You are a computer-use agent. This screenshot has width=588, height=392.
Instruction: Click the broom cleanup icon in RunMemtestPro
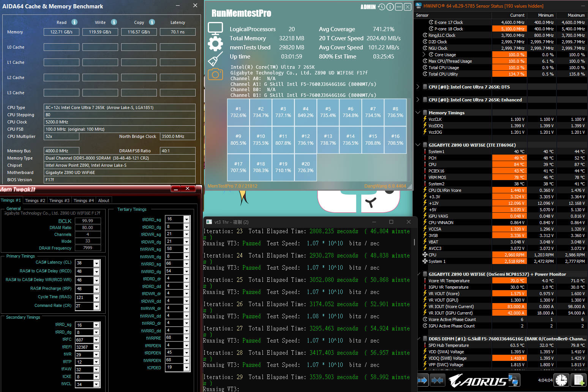pos(215,59)
